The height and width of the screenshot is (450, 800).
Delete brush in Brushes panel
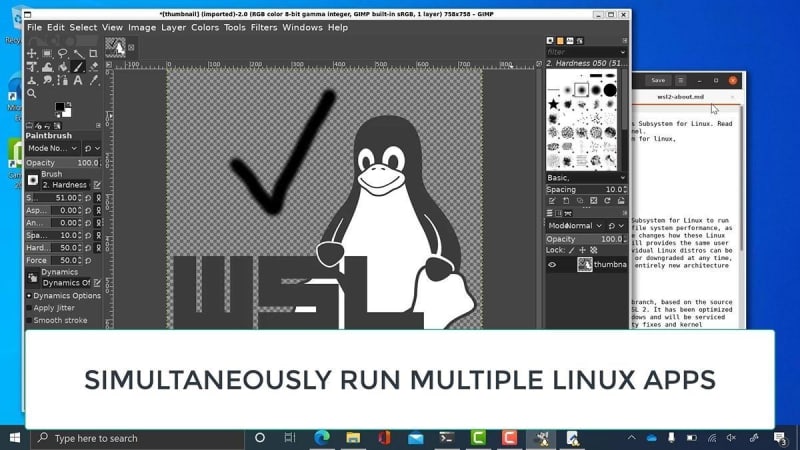tap(593, 201)
